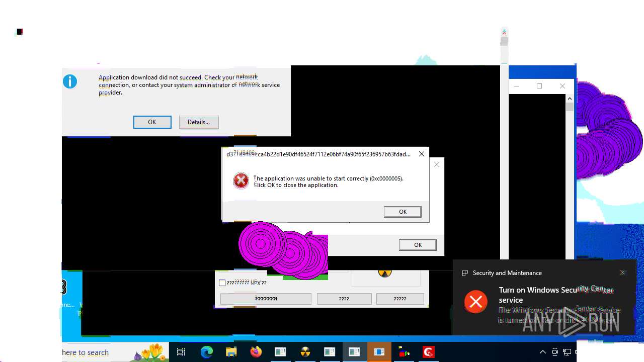Image resolution: width=644 pixels, height=362 pixels.
Task: Open the red C app in taskbar
Action: pyautogui.click(x=428, y=352)
